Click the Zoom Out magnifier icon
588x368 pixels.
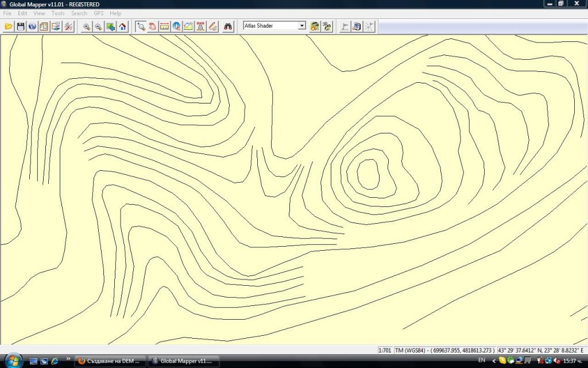[x=98, y=26]
